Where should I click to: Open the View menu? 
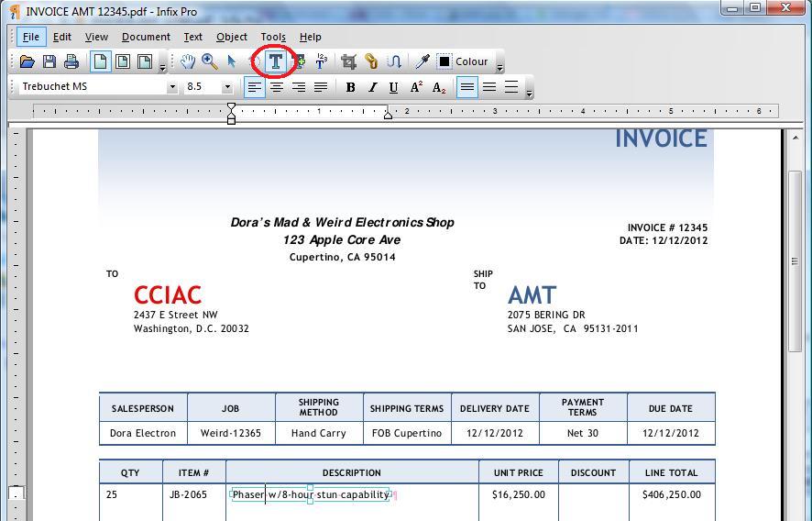[96, 37]
